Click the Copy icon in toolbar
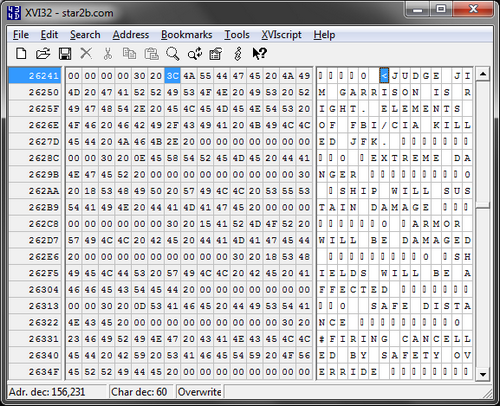 (129, 53)
